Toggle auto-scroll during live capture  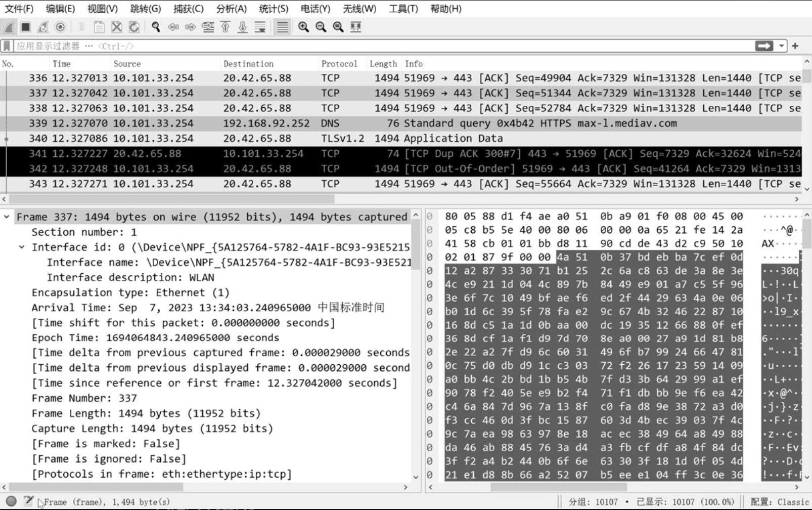(260, 27)
